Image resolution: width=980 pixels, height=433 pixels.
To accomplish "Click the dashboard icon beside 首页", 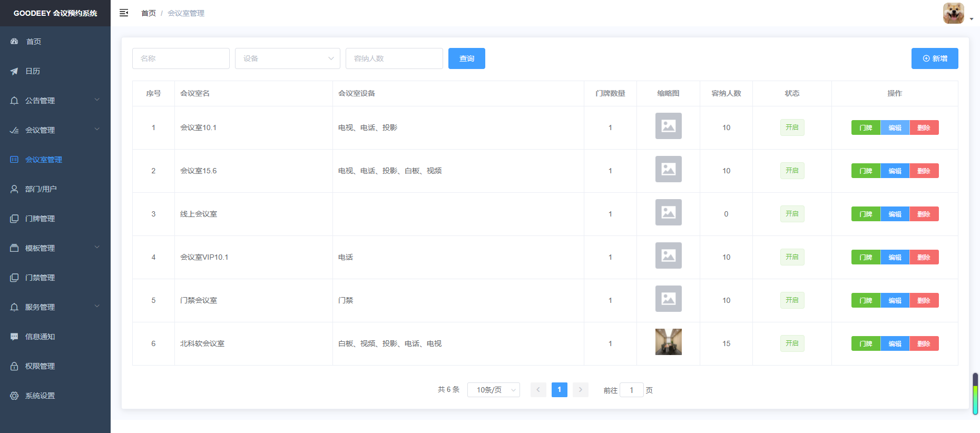I will click(14, 41).
